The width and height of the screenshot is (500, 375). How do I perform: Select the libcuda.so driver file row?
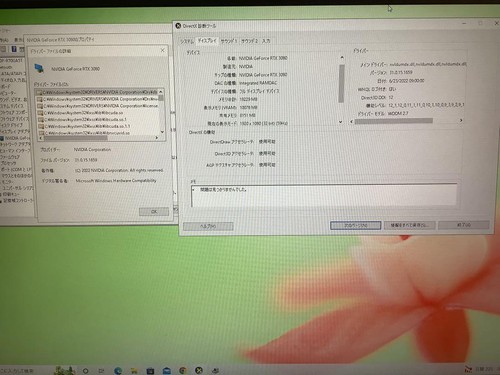[98, 113]
